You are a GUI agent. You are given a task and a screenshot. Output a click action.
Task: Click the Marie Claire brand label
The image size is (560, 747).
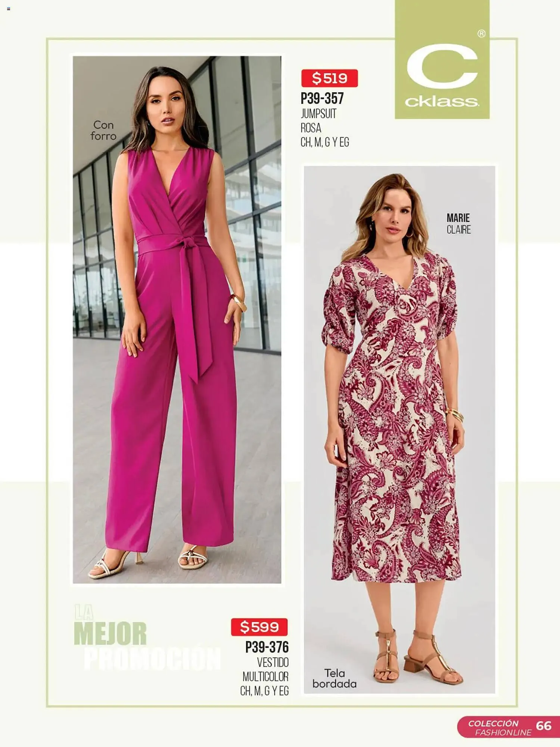(x=459, y=224)
